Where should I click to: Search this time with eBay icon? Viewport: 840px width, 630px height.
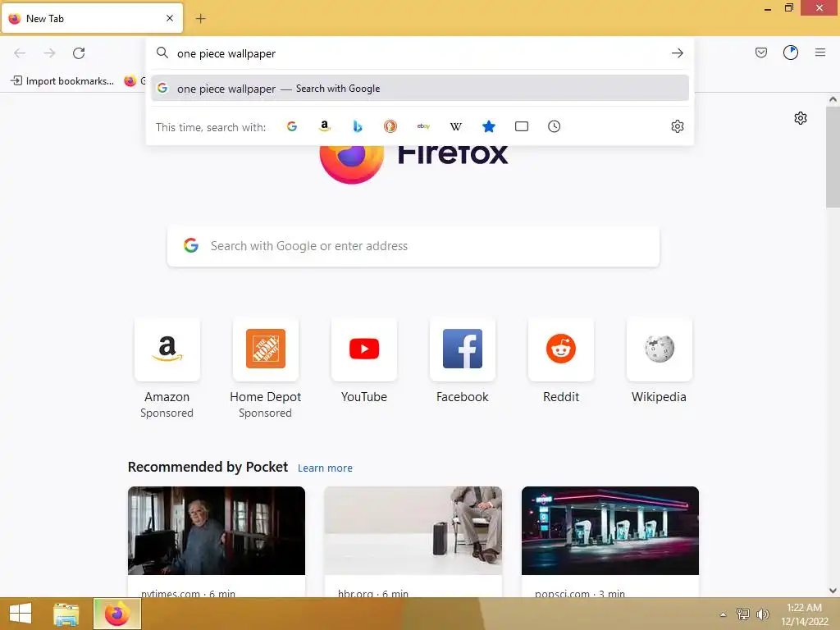click(423, 126)
